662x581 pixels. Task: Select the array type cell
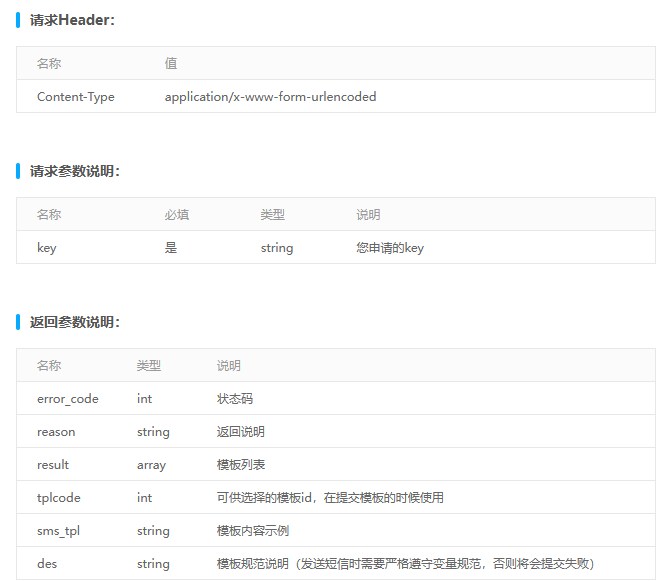152,465
